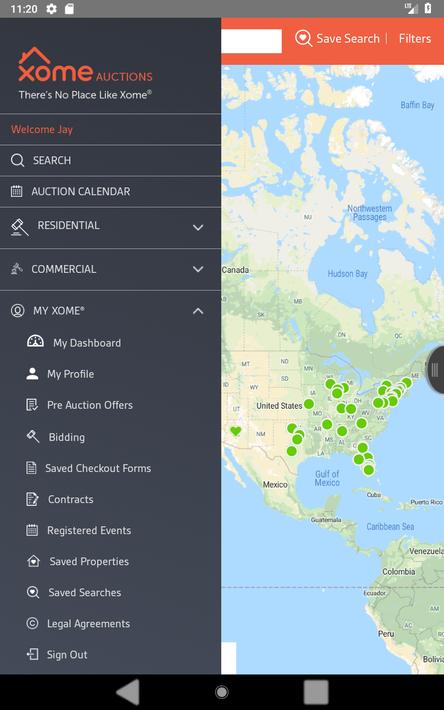Collapse the My Xome section chevron
This screenshot has height=710, width=444.
tap(198, 311)
